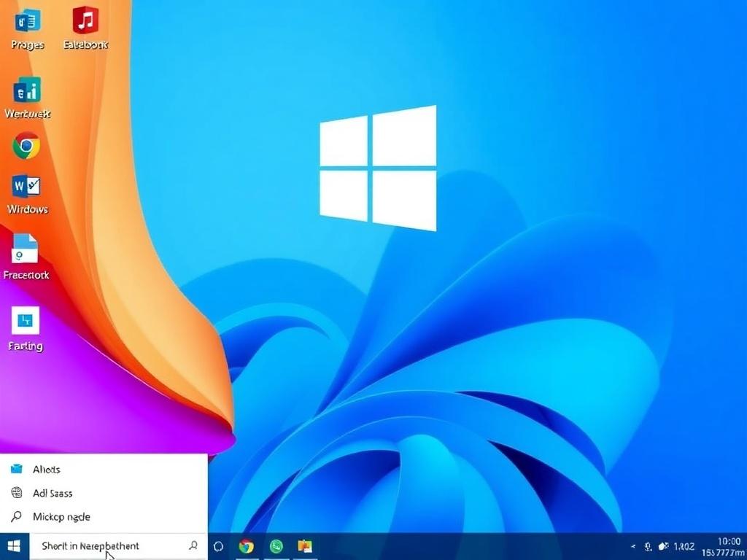747x560 pixels.
Task: Choose Ahots in the search popup
Action: click(x=47, y=470)
